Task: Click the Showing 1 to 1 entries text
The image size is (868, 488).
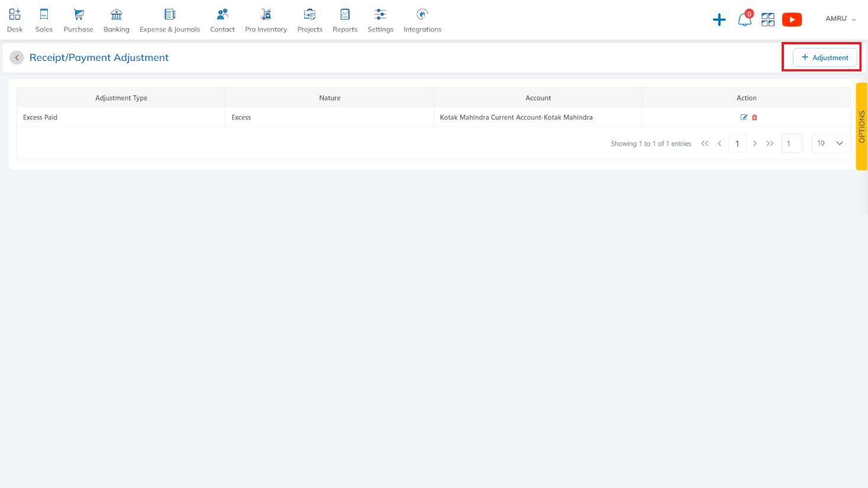Action: point(651,144)
